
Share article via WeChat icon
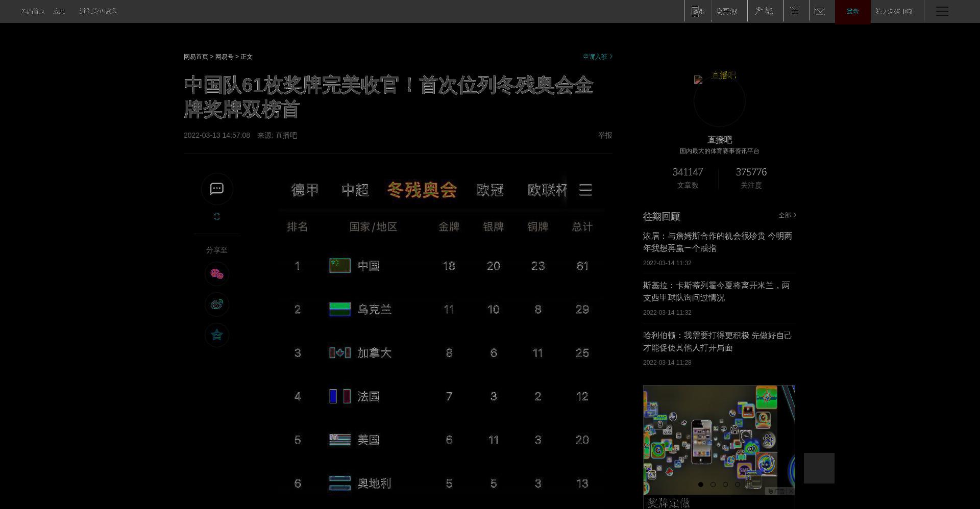[217, 274]
